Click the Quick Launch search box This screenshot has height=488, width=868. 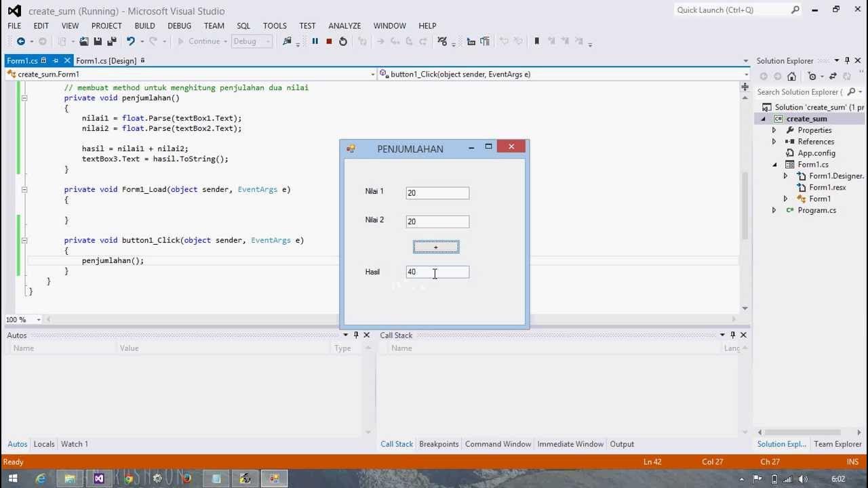[738, 10]
